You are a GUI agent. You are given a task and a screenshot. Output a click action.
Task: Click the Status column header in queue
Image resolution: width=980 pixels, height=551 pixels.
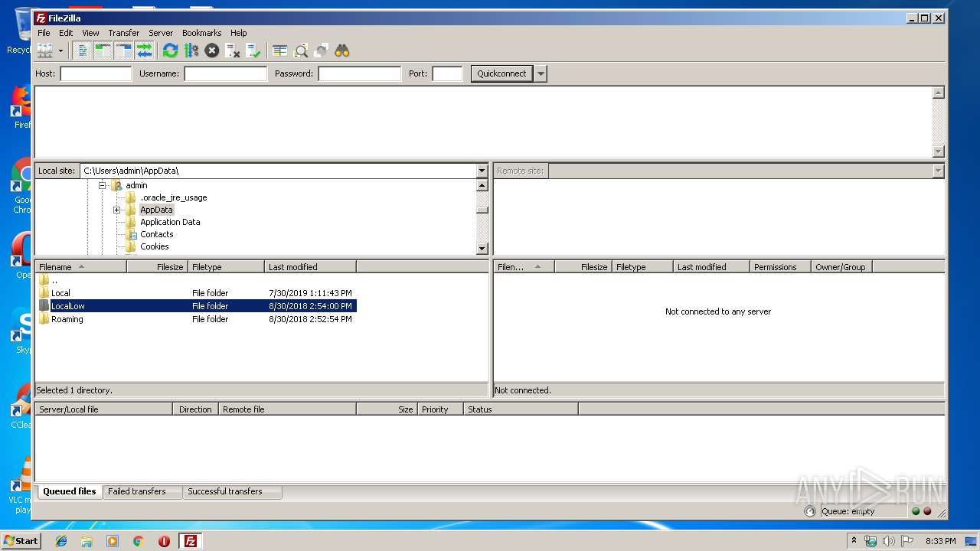[x=521, y=409]
